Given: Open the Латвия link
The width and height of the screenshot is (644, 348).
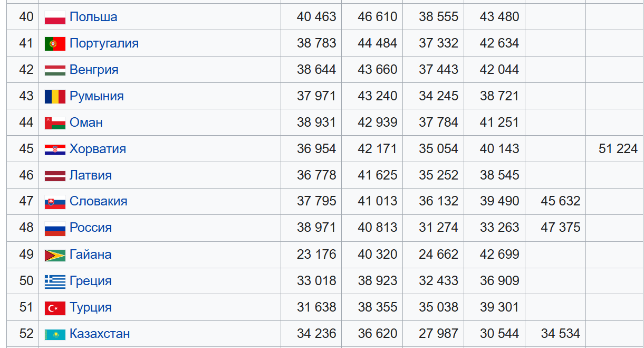Looking at the screenshot, I should point(91,175).
